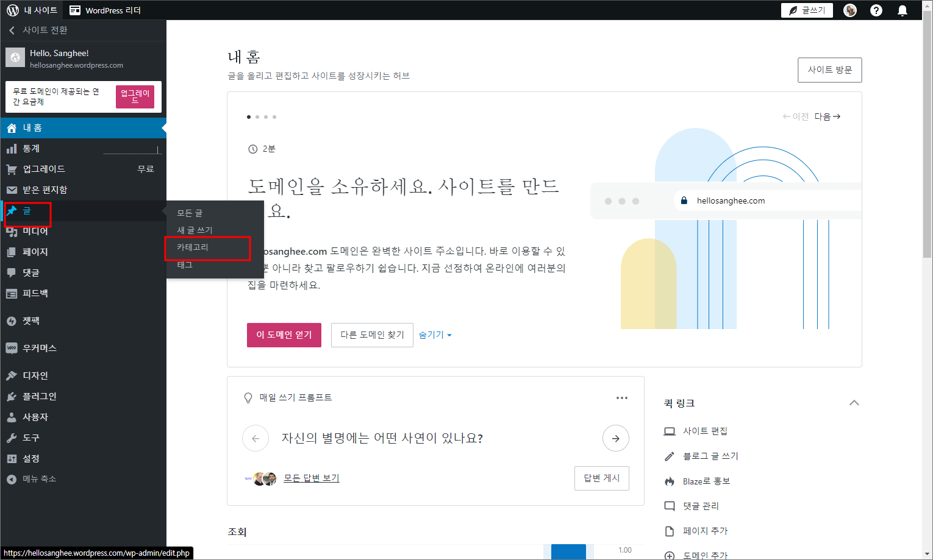Open 디자인 appearance brush icon
Viewport: 933px width, 560px height.
tap(12, 376)
